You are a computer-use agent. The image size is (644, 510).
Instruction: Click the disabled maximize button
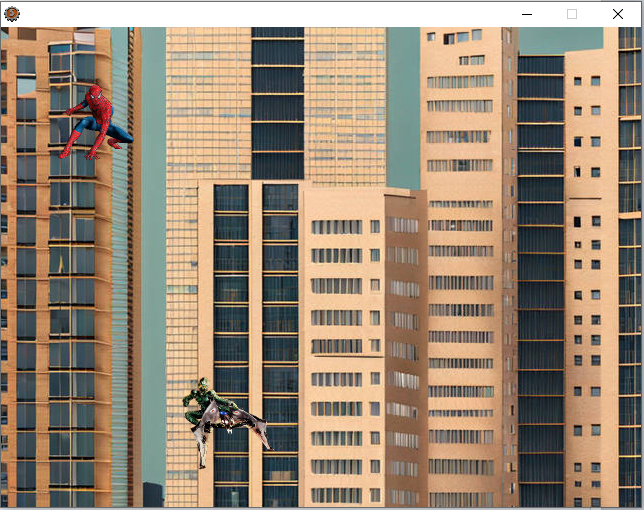(572, 14)
